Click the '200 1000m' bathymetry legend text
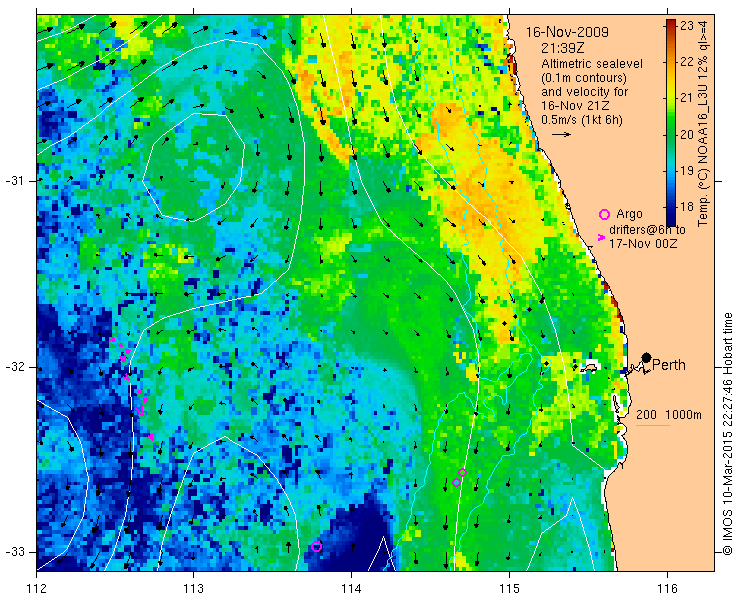Viewport: 740px width, 600px height. coord(669,415)
